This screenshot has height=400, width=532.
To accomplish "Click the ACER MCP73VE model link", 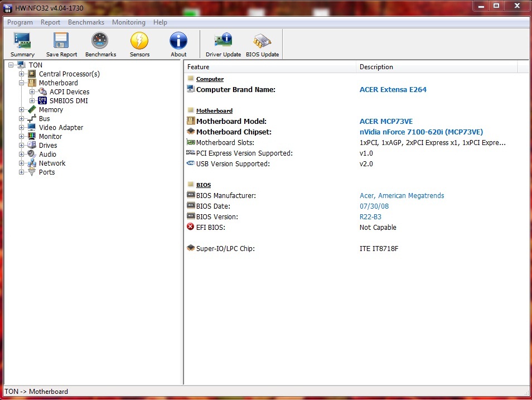I will click(386, 121).
